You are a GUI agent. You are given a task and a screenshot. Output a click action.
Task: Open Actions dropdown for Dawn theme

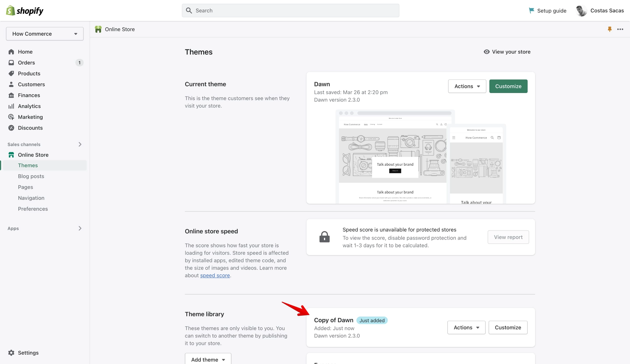pyautogui.click(x=467, y=86)
